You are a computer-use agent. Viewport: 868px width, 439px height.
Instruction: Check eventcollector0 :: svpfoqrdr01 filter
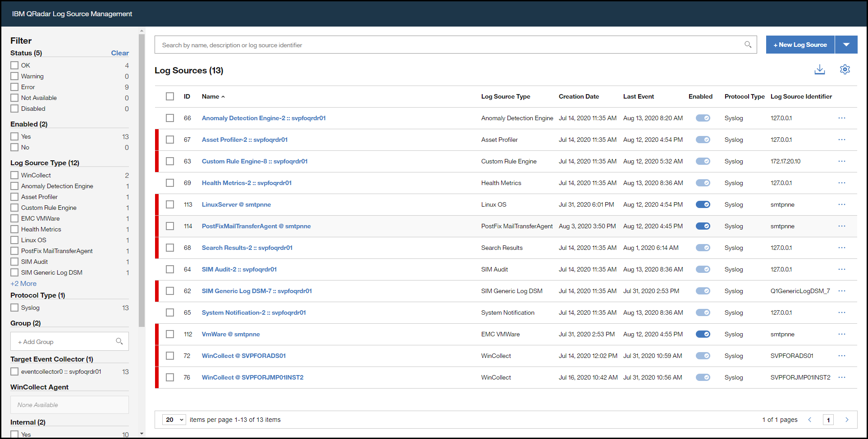click(14, 371)
